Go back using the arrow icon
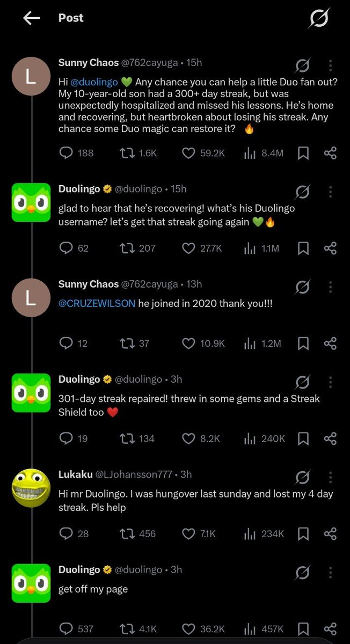 (32, 18)
